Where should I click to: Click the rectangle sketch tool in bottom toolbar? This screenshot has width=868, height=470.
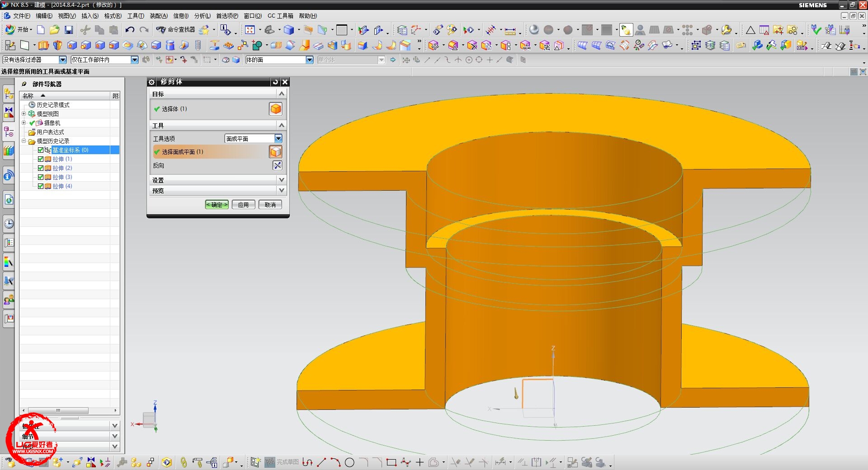[x=392, y=462]
